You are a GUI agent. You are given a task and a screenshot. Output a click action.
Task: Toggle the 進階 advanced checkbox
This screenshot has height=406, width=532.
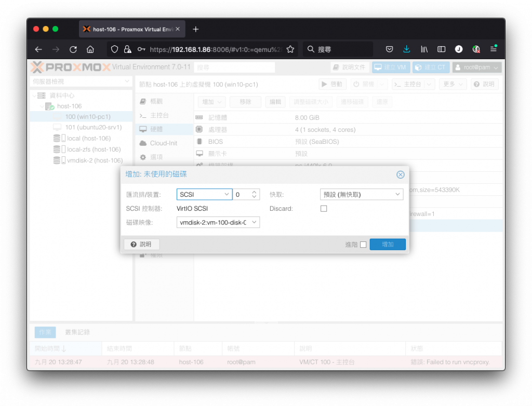coord(363,245)
